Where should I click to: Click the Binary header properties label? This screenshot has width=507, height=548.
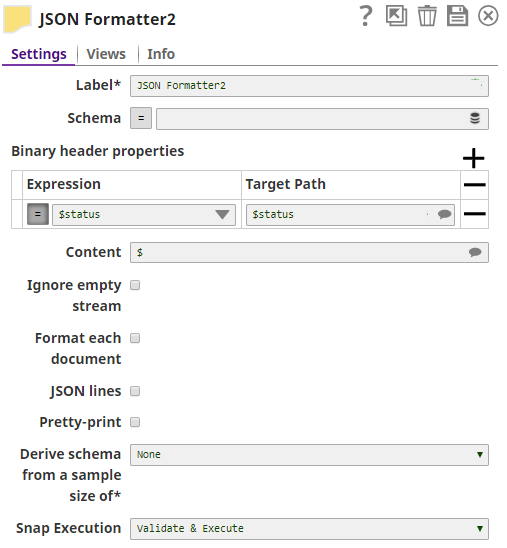coord(97,151)
